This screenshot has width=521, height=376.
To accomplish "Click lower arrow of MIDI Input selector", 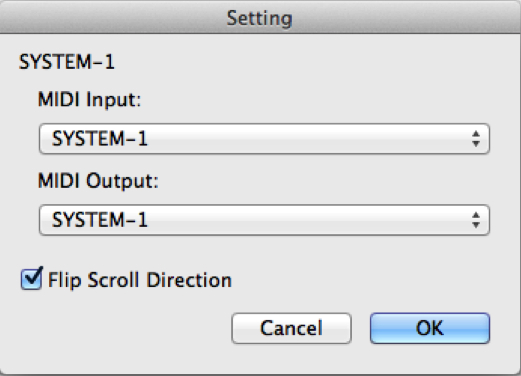I will [x=476, y=144].
